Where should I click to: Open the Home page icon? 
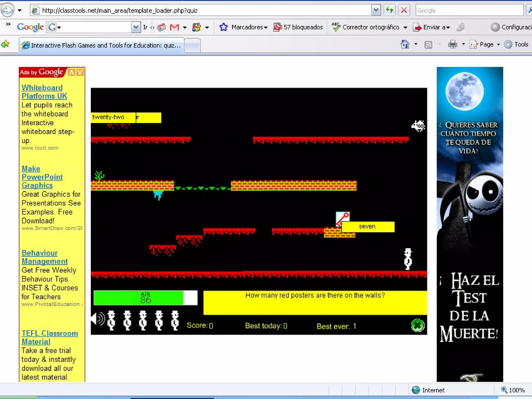pyautogui.click(x=405, y=44)
